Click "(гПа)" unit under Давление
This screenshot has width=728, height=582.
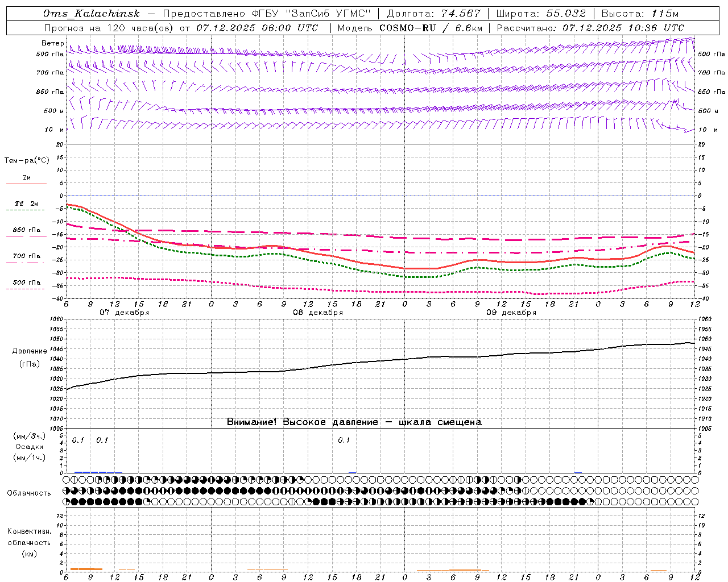pos(30,364)
